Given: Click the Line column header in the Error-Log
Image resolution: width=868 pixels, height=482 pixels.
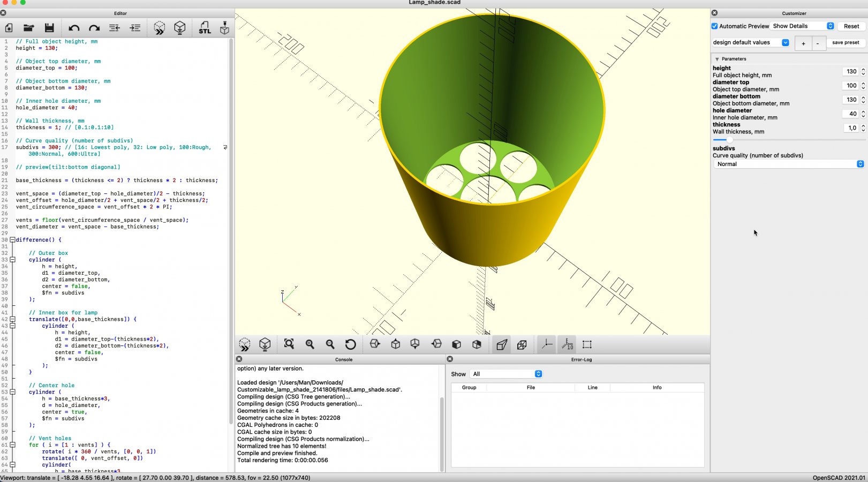Looking at the screenshot, I should tap(592, 387).
